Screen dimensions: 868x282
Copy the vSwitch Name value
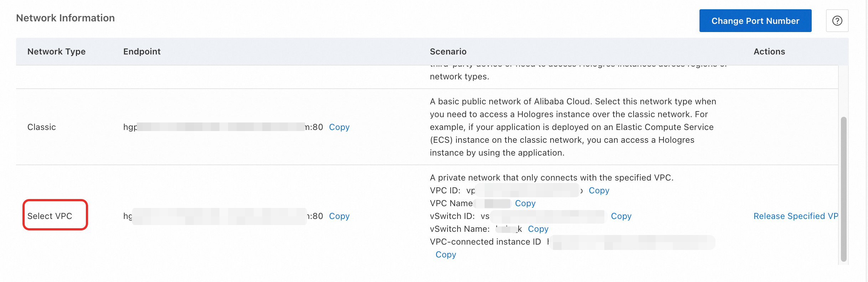pos(538,229)
